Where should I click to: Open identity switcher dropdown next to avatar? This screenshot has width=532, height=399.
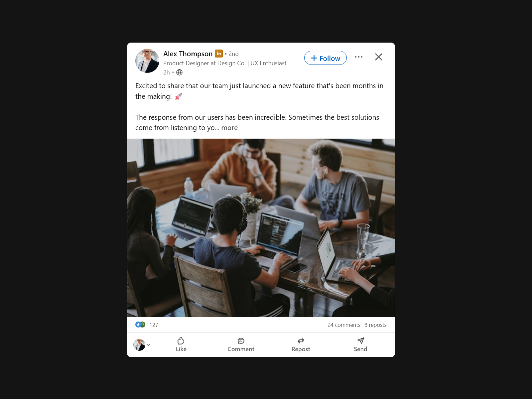tap(148, 345)
